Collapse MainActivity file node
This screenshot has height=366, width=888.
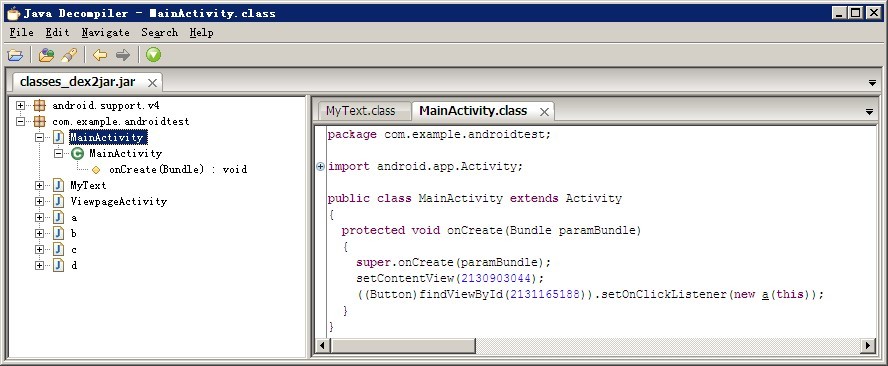click(39, 137)
